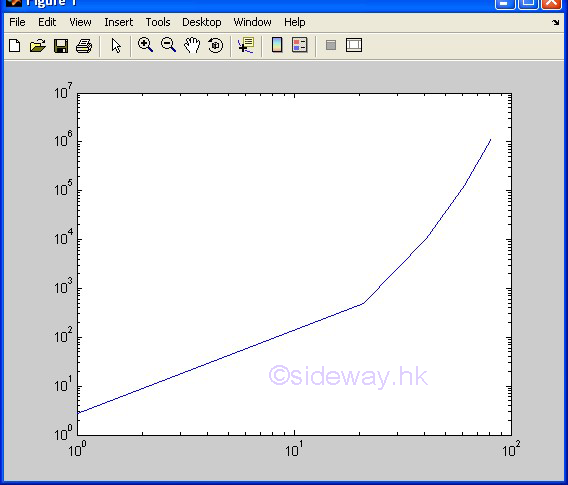Image resolution: width=568 pixels, height=485 pixels.
Task: Toggle the Data Cursor tool
Action: click(x=246, y=45)
